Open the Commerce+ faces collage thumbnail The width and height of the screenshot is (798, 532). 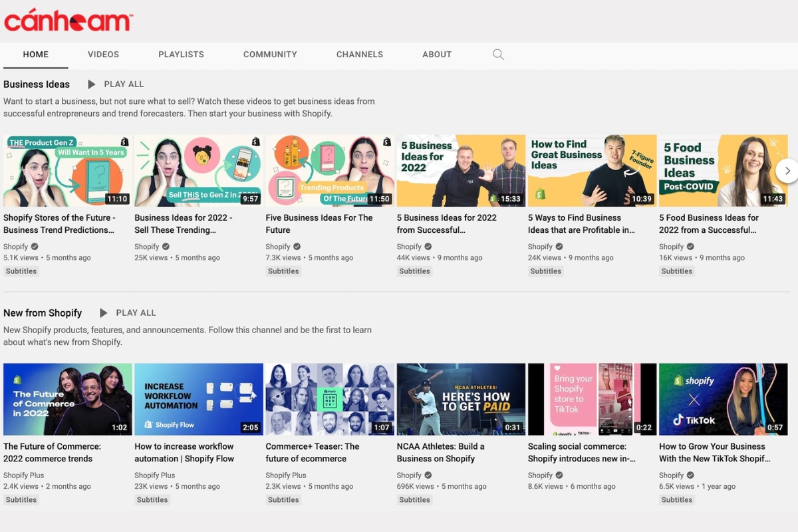coord(330,399)
